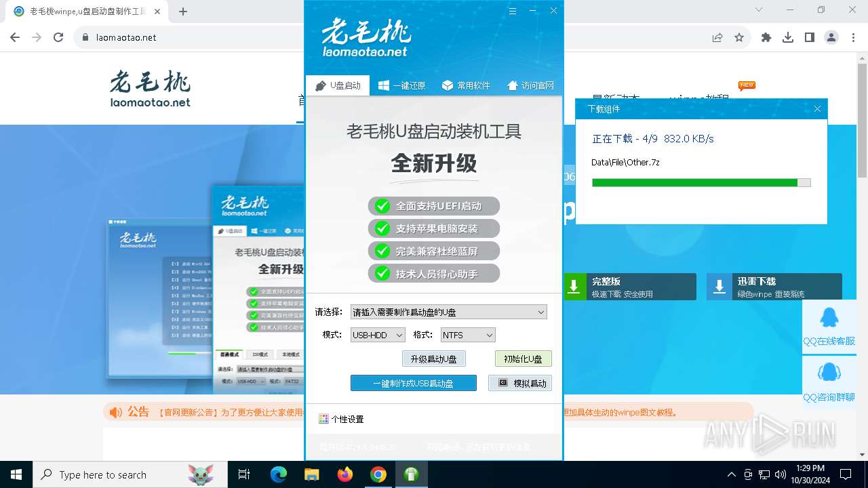Open the Windows Start menu

(16, 474)
